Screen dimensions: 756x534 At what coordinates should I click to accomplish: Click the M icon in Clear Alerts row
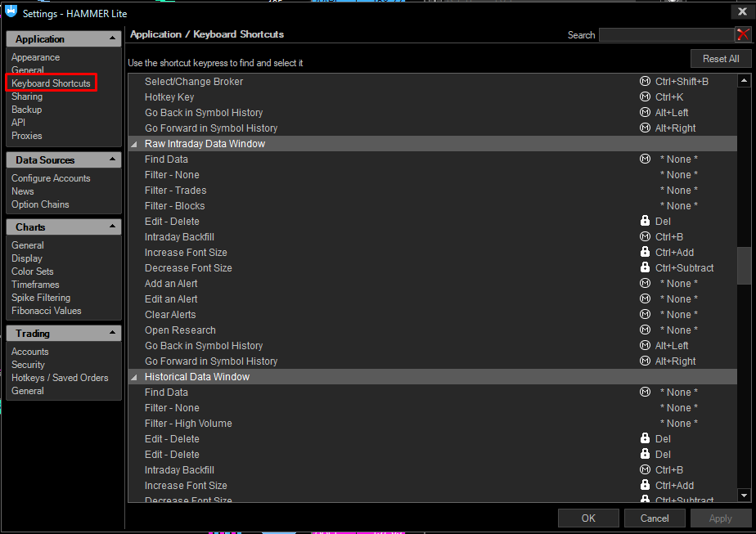(x=645, y=314)
